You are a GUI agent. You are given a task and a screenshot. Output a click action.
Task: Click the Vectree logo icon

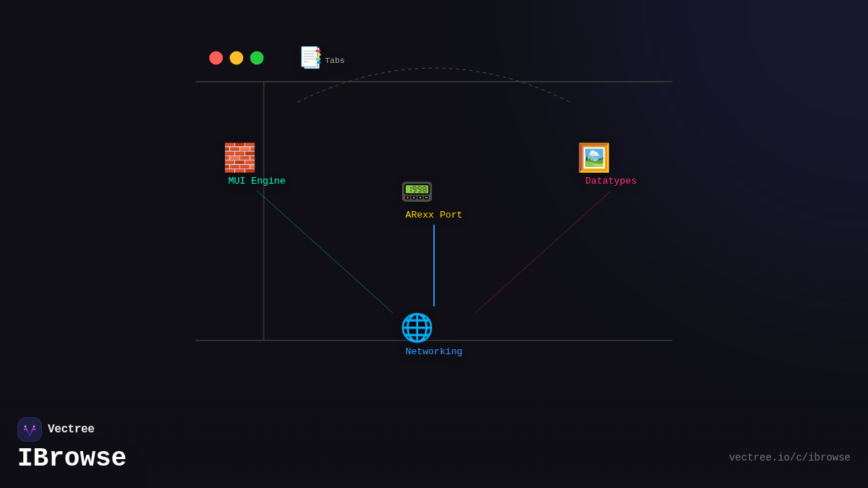[30, 429]
